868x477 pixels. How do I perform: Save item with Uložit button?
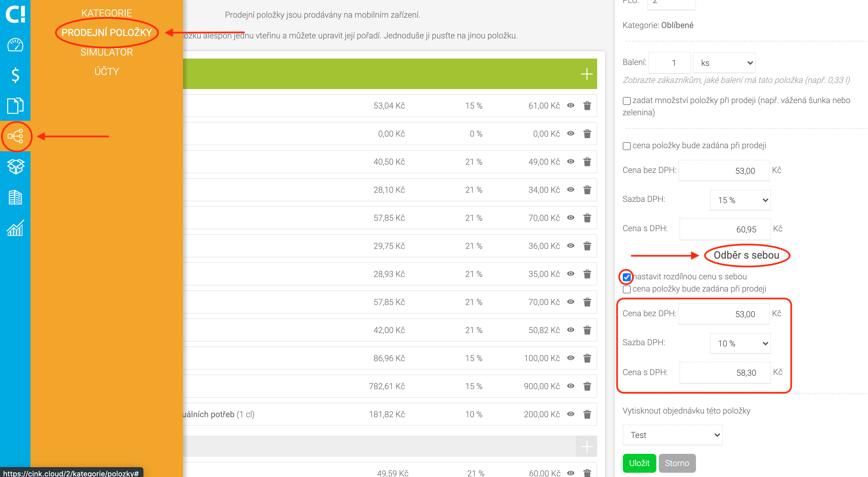(639, 463)
